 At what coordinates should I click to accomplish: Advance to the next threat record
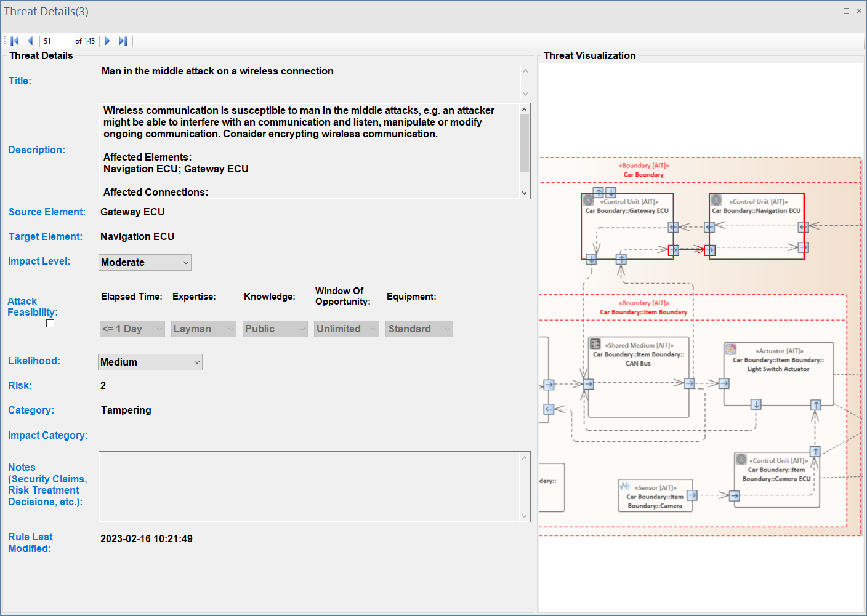coord(107,41)
